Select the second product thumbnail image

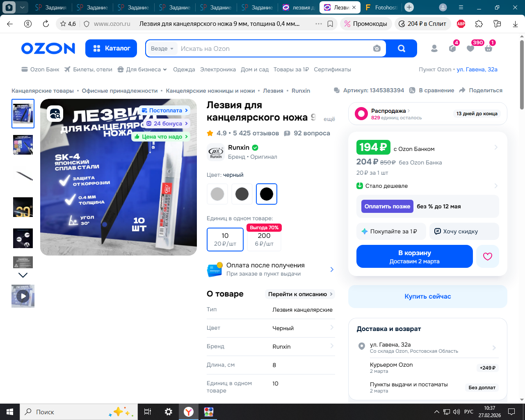[x=23, y=145]
